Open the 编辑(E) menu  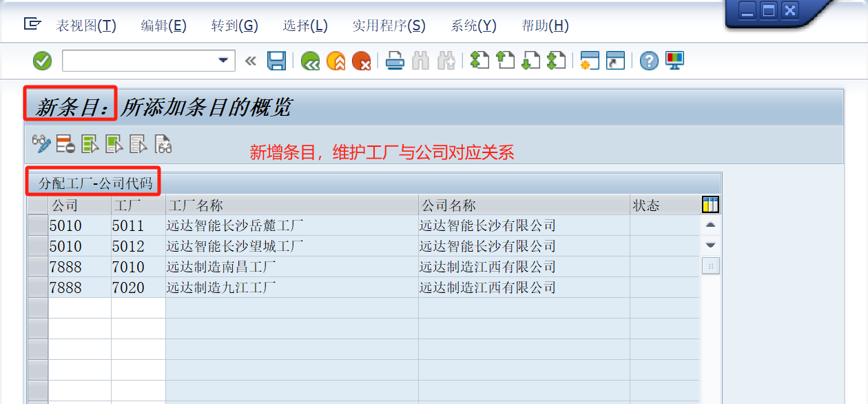tap(164, 26)
